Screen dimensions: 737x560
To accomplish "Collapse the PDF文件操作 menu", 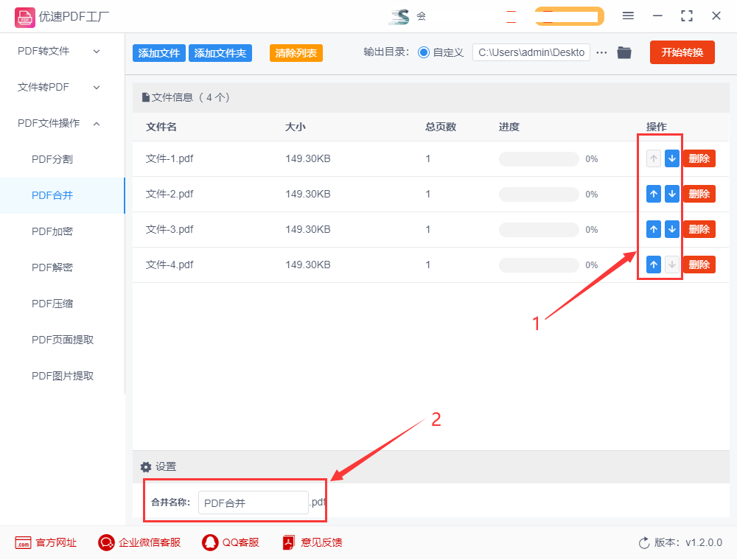I will tap(59, 123).
